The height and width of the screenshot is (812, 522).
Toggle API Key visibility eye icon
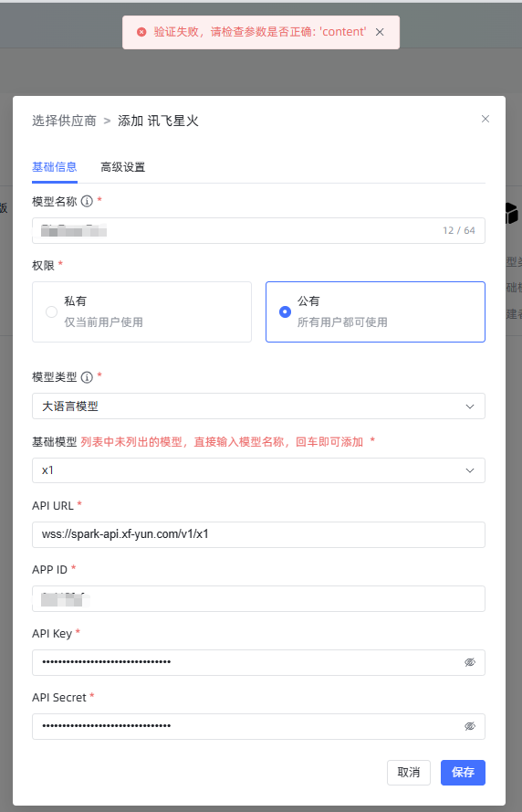pyautogui.click(x=470, y=662)
